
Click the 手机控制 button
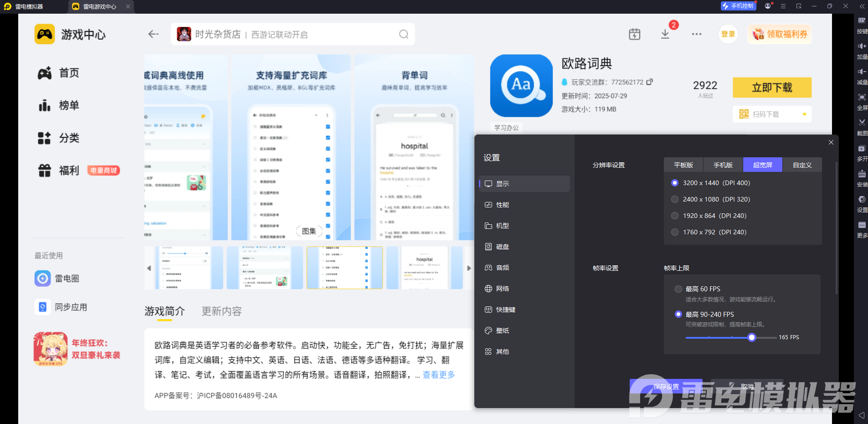(x=738, y=6)
